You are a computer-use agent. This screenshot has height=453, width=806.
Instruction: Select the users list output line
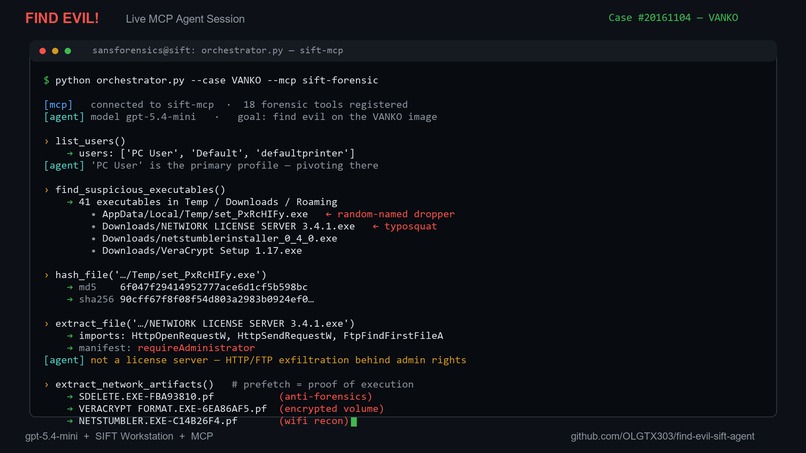coord(216,153)
